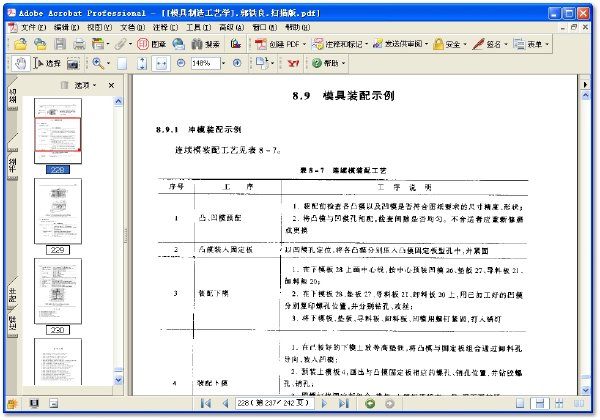Click document scrollbar down arrow

585,390
